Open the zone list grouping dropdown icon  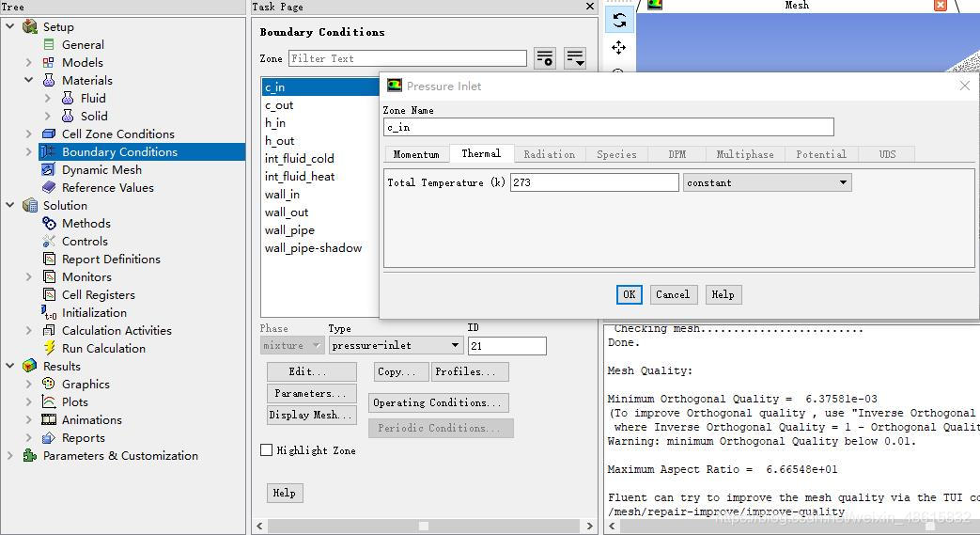575,58
